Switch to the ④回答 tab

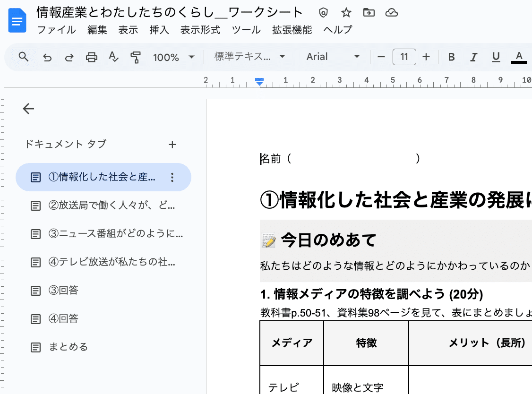pos(103,319)
